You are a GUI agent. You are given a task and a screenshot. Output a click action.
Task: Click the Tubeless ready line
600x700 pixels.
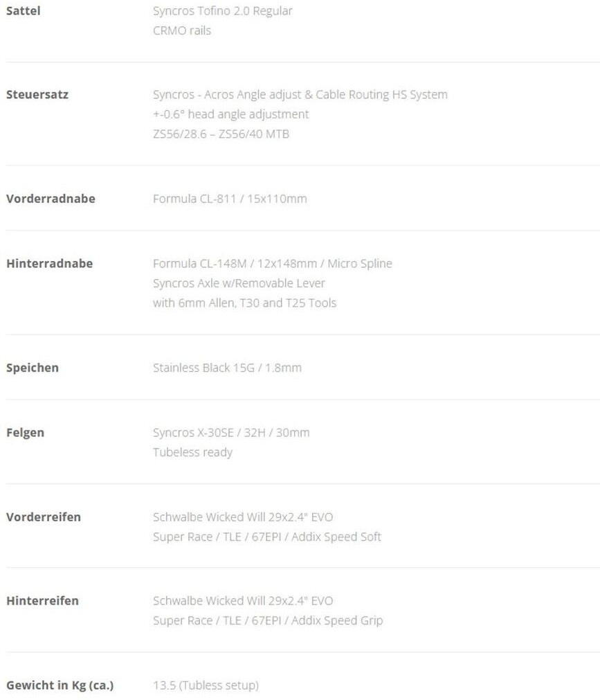click(192, 452)
